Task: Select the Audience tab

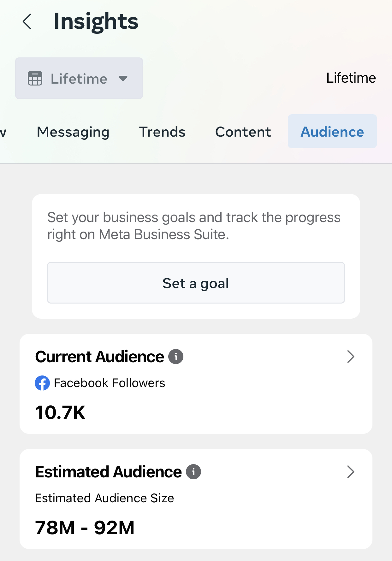Action: tap(332, 132)
